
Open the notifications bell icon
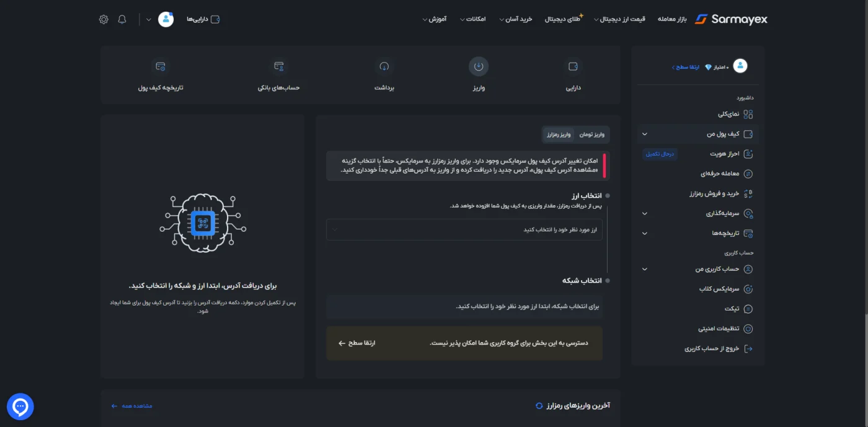click(122, 19)
